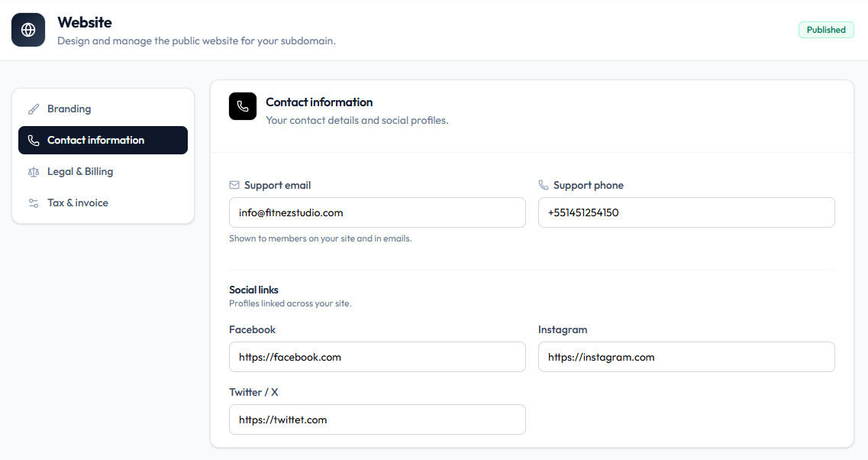868x460 pixels.
Task: Open the Branding section
Action: pos(103,109)
